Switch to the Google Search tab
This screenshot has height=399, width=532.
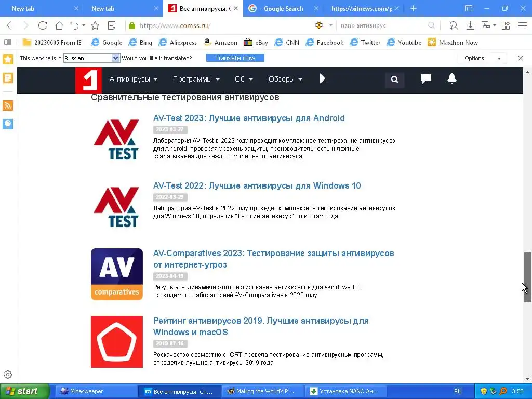[283, 8]
